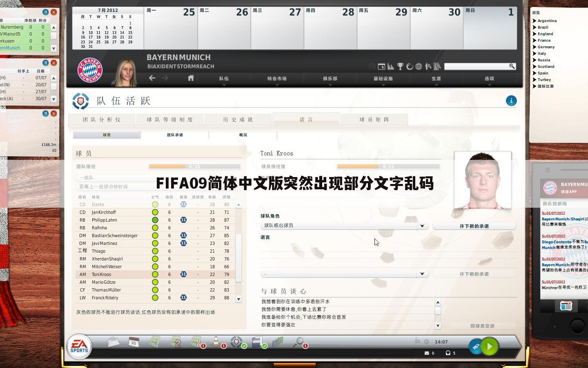Screen dimensions: 588x368
Task: Expand Brazil in the browse tree
Action: click(x=535, y=27)
